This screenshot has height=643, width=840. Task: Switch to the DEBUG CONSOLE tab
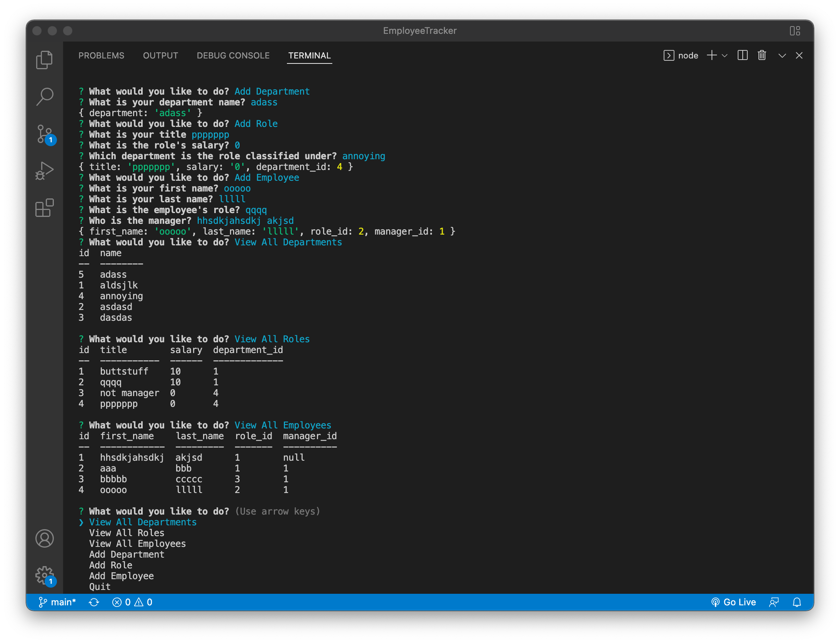click(x=233, y=55)
